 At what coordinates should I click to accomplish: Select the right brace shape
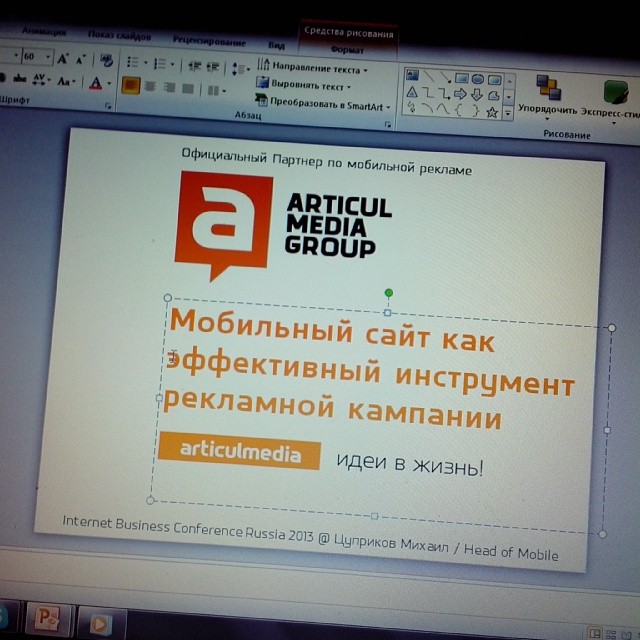(475, 111)
